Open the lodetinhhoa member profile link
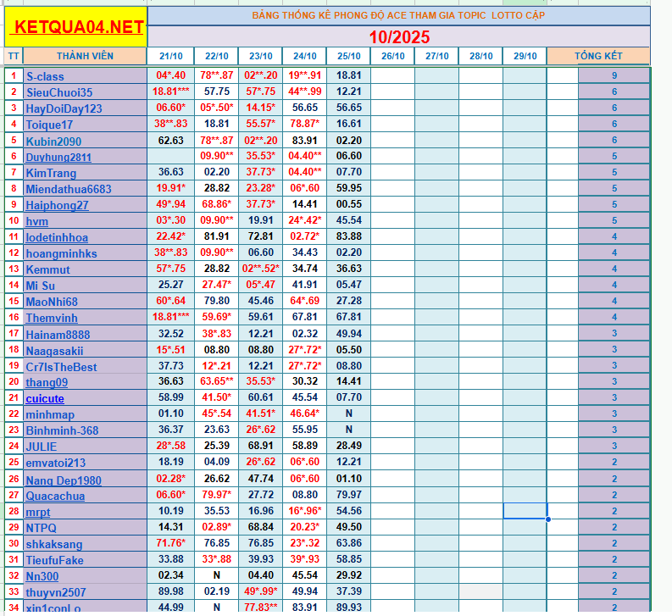 57,237
